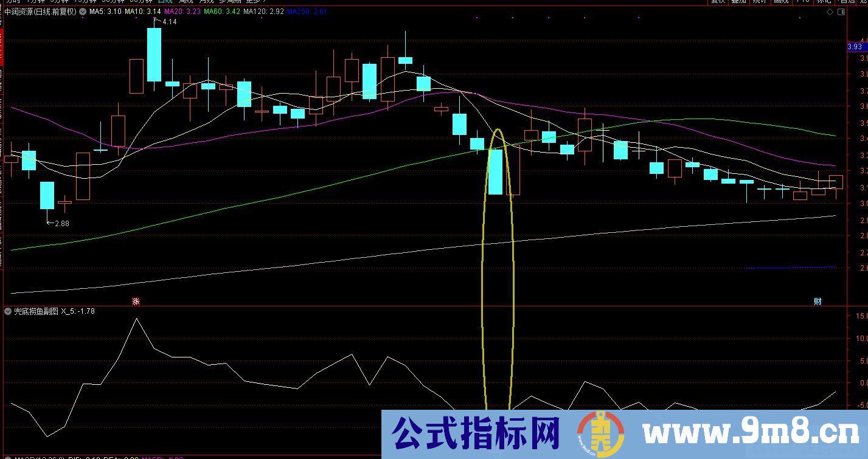Click the MA10: 3.14 label
Screen dimensions: 868x459
143,12
